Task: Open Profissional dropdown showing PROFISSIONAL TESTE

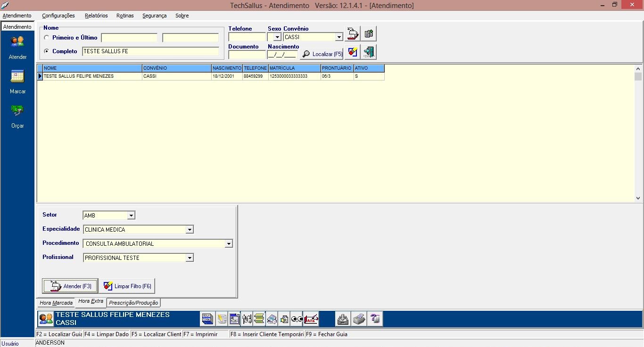Action: tap(190, 258)
